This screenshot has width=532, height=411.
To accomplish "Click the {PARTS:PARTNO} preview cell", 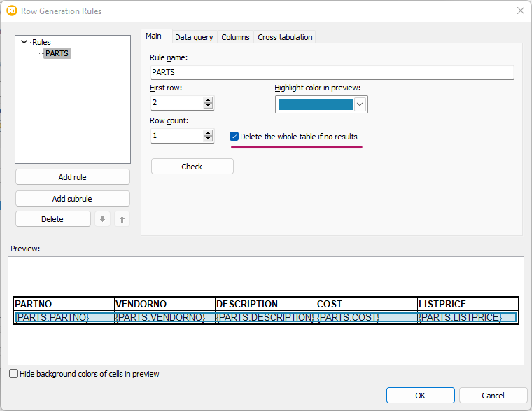I will point(64,317).
